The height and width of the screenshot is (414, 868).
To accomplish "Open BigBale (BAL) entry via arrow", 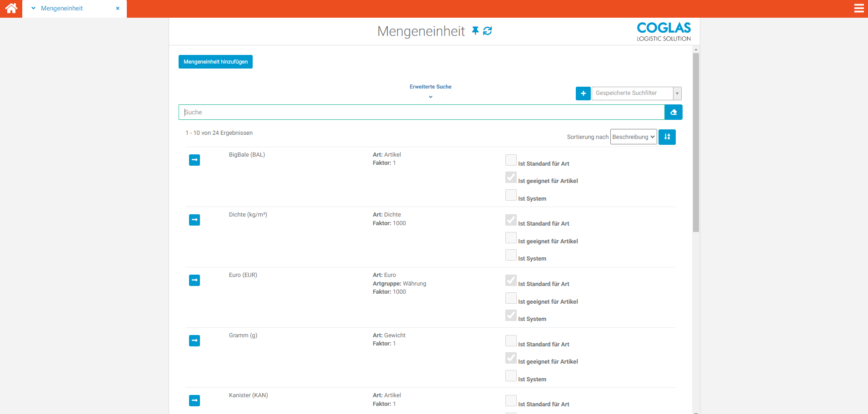I will point(195,160).
